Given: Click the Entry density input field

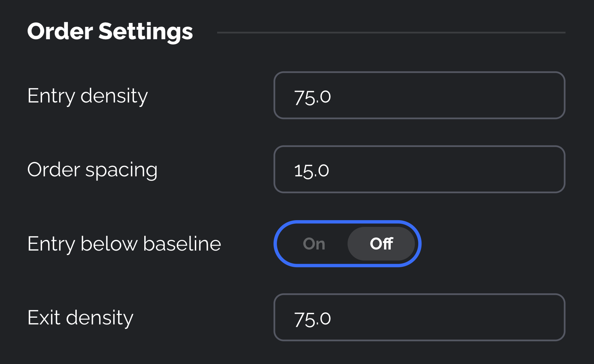Looking at the screenshot, I should coord(419,95).
